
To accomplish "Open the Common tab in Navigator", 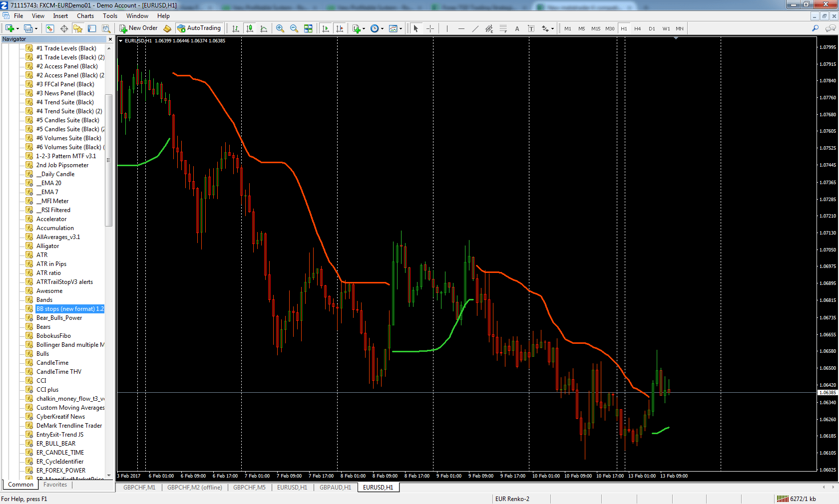I will [20, 485].
